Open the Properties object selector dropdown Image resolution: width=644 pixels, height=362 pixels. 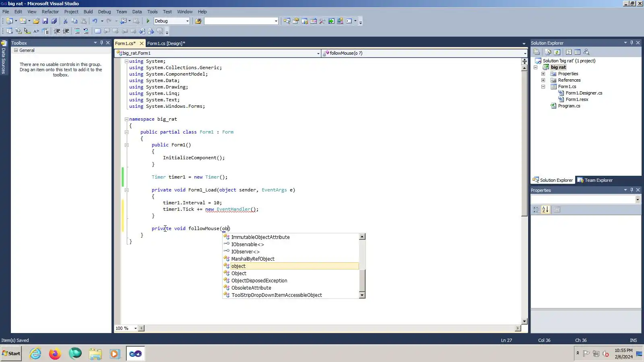click(638, 200)
